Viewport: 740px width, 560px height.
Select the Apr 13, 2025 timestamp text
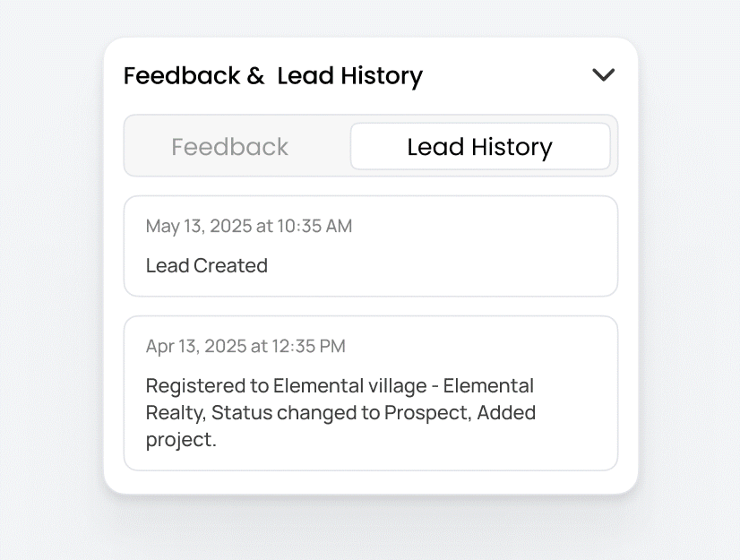[247, 346]
